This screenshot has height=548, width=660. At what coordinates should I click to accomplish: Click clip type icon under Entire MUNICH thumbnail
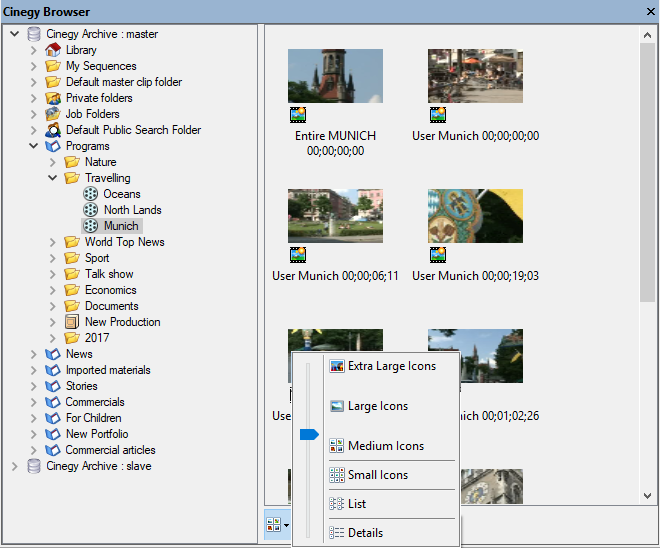click(298, 114)
